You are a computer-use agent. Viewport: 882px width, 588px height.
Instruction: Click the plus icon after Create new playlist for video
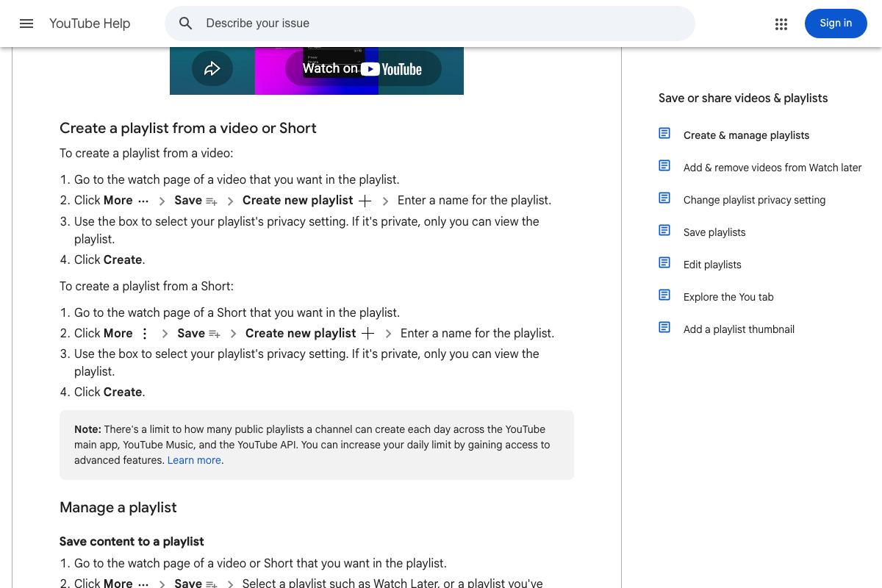365,201
